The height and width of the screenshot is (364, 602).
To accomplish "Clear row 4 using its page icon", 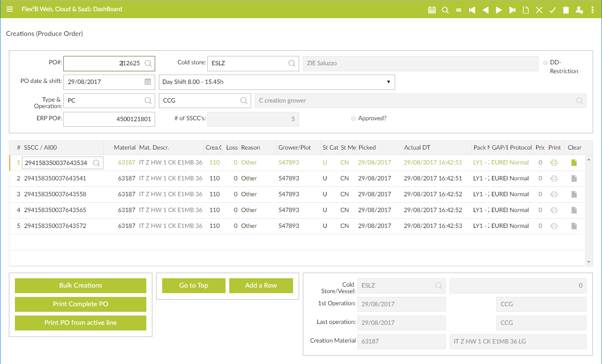I will click(x=574, y=210).
